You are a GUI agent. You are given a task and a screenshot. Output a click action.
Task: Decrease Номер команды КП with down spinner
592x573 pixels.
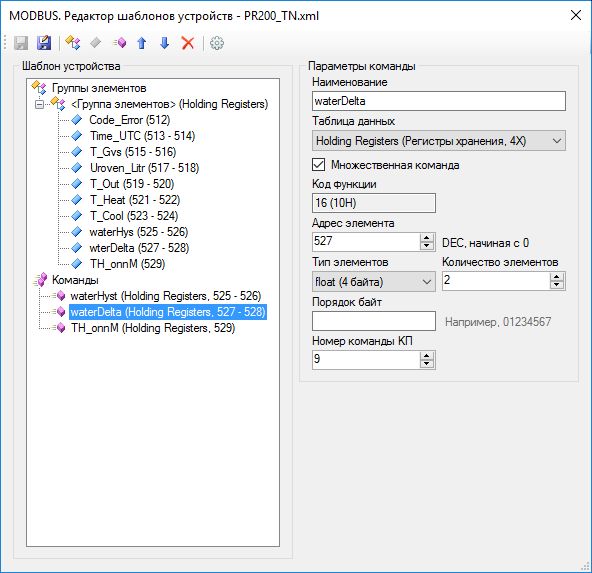(x=427, y=364)
